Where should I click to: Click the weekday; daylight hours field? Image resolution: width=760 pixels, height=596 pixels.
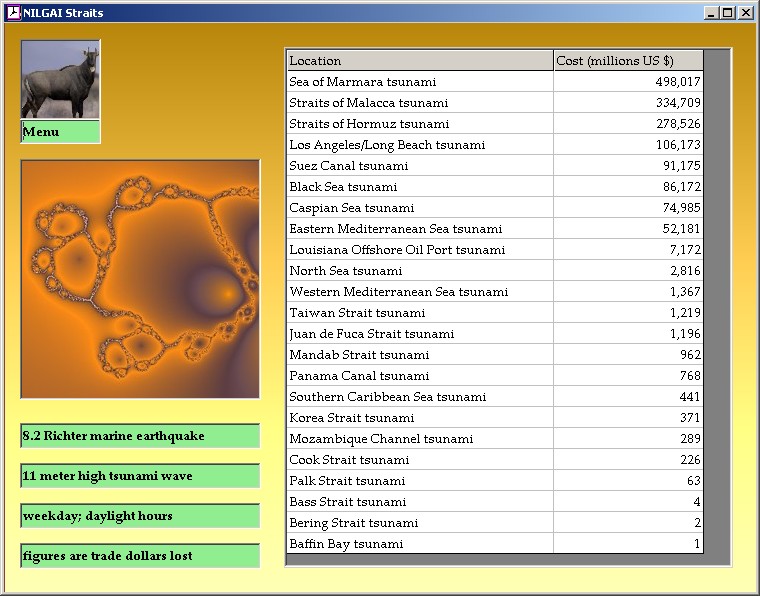[x=140, y=516]
